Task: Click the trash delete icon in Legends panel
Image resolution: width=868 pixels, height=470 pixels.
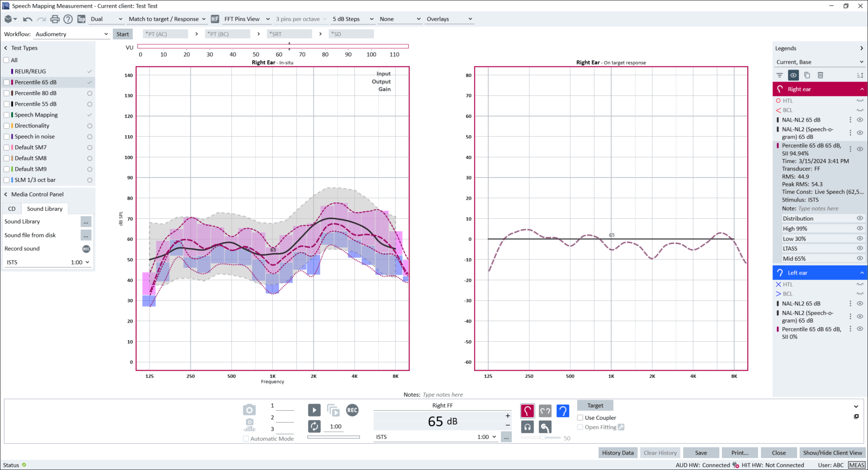Action: pos(821,75)
